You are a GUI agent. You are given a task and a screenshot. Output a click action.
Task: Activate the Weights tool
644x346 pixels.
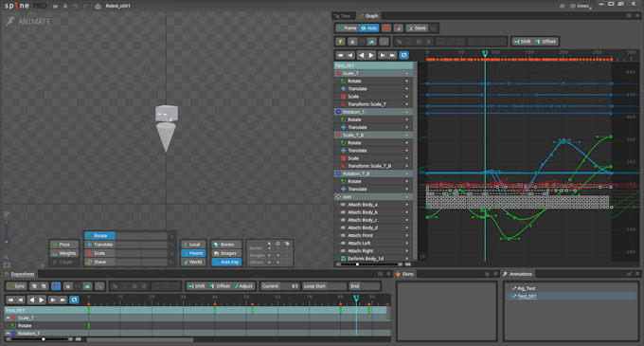point(64,253)
